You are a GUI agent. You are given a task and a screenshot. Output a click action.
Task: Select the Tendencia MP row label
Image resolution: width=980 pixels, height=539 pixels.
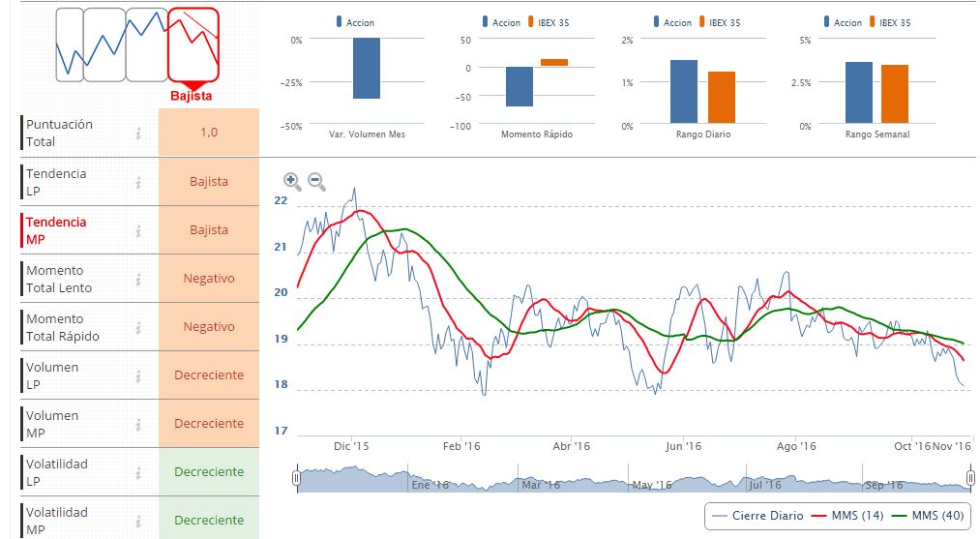pyautogui.click(x=56, y=230)
